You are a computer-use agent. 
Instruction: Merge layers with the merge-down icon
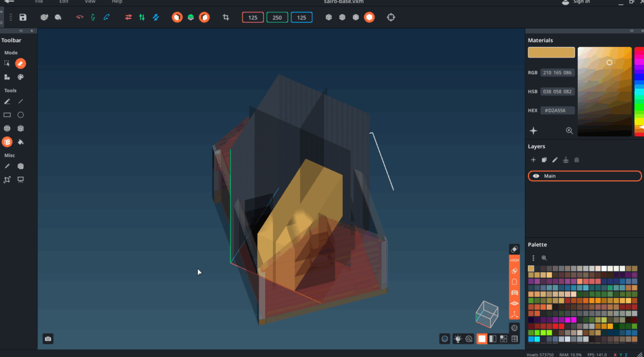[x=566, y=160]
